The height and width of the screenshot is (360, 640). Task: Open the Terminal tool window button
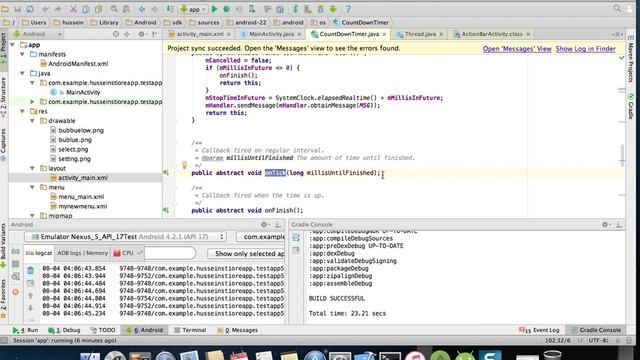click(190, 330)
